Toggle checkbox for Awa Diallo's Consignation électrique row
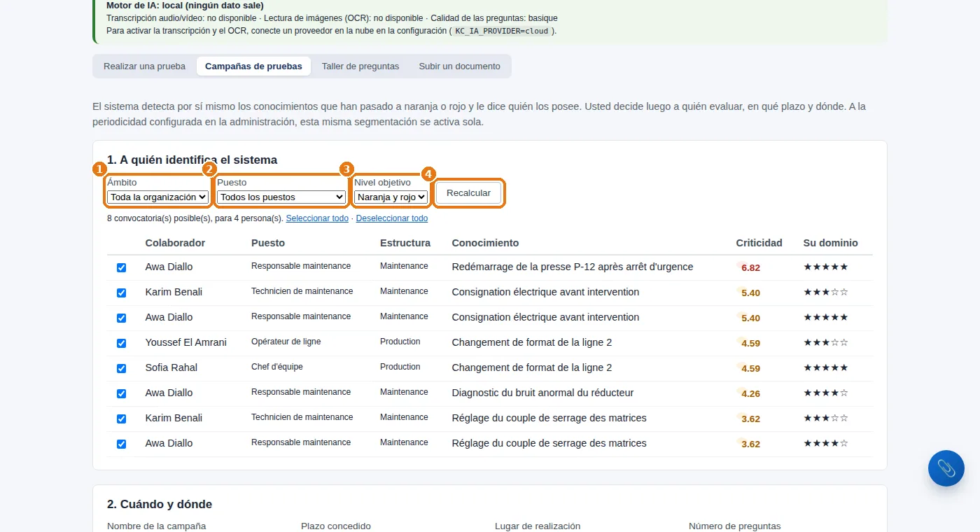This screenshot has width=980, height=532. pyautogui.click(x=121, y=318)
